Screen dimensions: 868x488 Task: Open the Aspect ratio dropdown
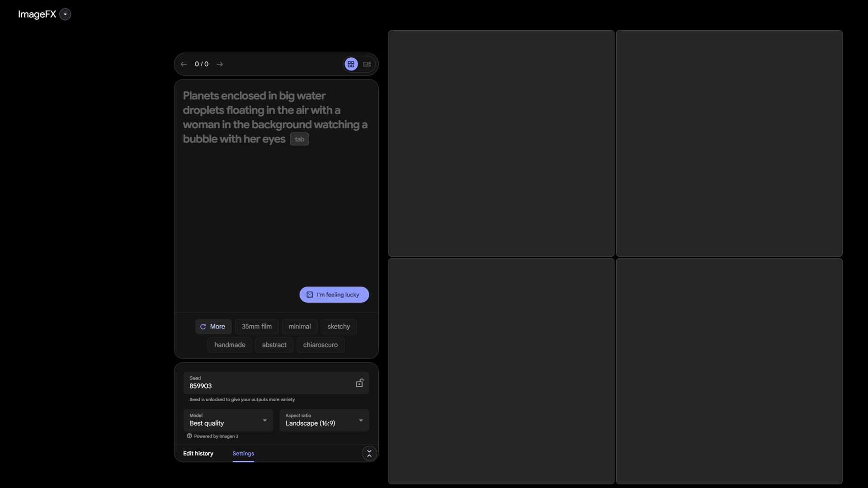tap(324, 420)
